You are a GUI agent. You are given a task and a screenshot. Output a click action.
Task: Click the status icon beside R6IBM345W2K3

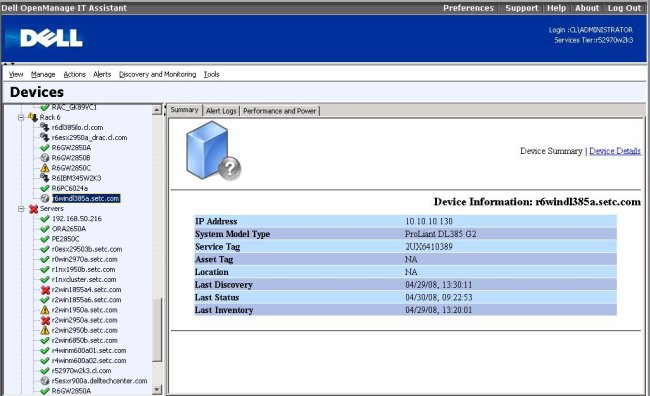tap(45, 178)
